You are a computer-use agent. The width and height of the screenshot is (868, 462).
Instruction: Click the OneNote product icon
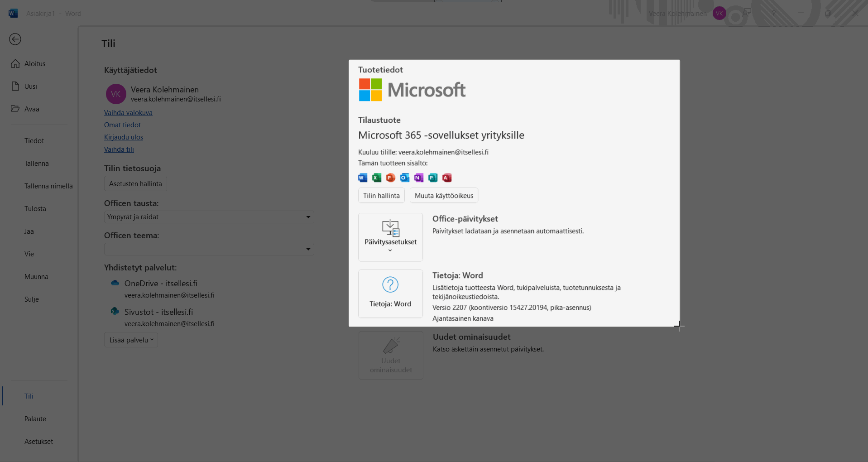click(419, 178)
